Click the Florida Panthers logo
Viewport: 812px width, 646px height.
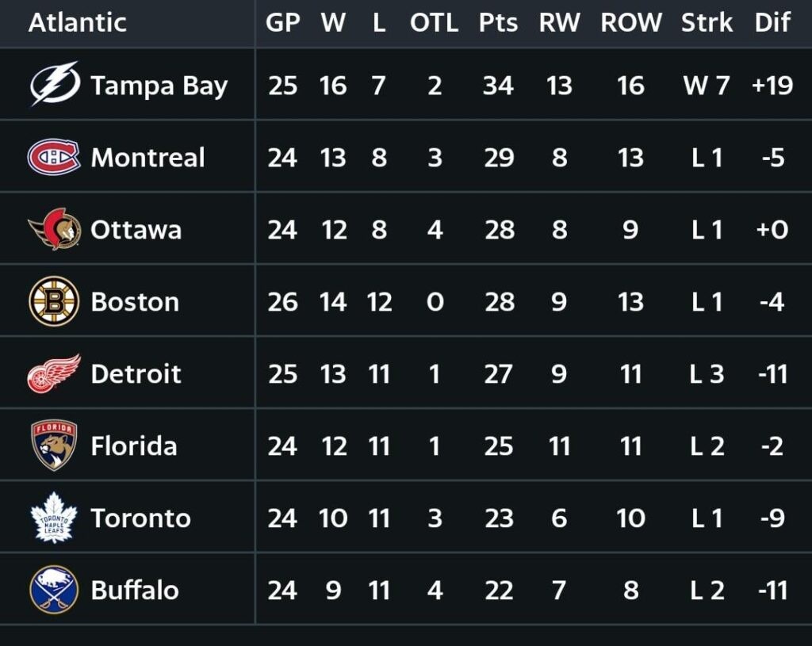[54, 445]
